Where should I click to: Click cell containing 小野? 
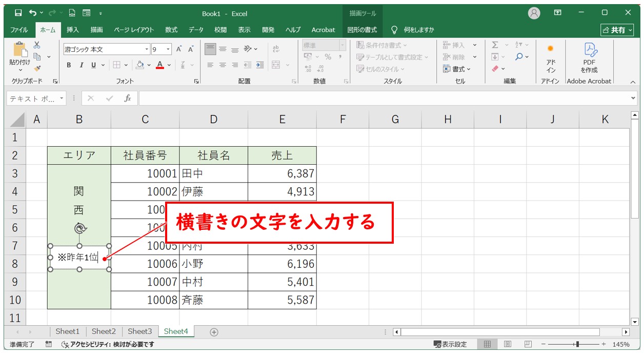[x=213, y=264]
